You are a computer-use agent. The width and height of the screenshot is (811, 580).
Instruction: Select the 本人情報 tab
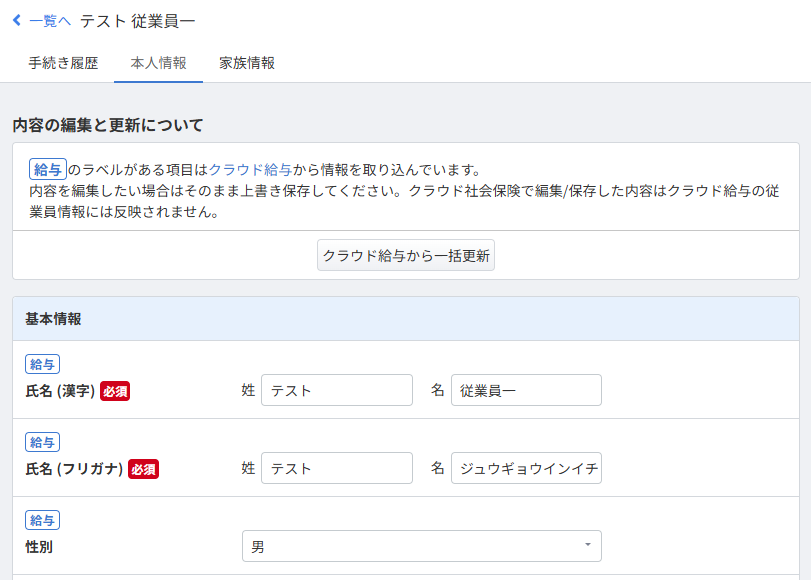pos(158,63)
